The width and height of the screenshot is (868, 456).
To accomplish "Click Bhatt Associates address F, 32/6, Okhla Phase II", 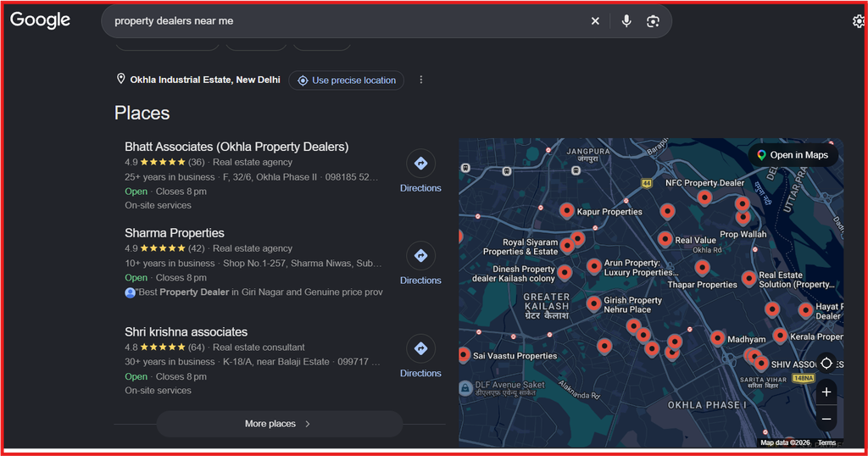I will tap(270, 177).
